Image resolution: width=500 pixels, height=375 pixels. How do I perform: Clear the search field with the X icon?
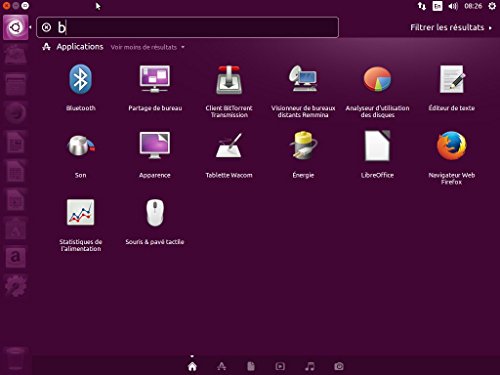coord(46,27)
